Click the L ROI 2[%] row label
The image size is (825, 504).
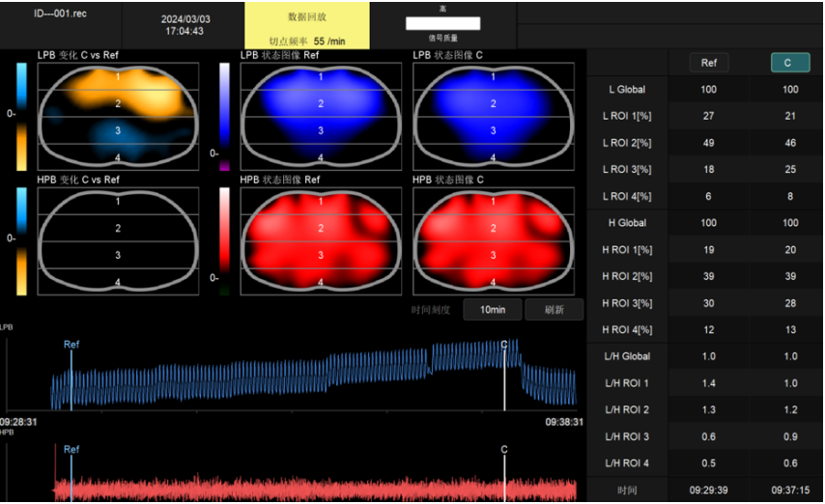pos(627,143)
